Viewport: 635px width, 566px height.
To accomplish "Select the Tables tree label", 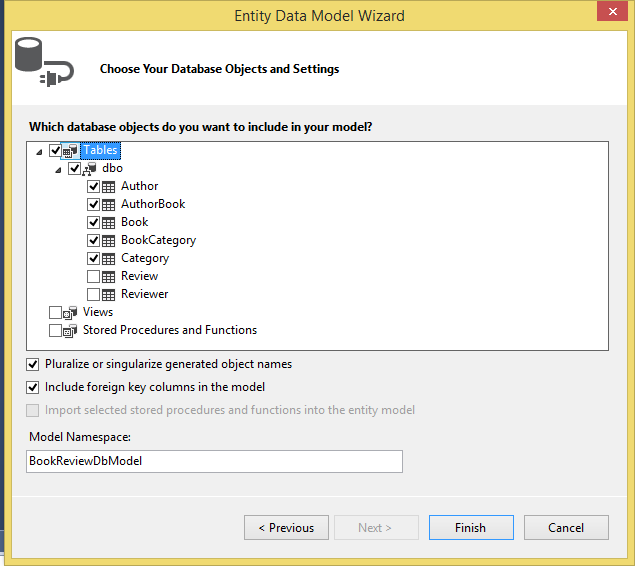I will 100,150.
